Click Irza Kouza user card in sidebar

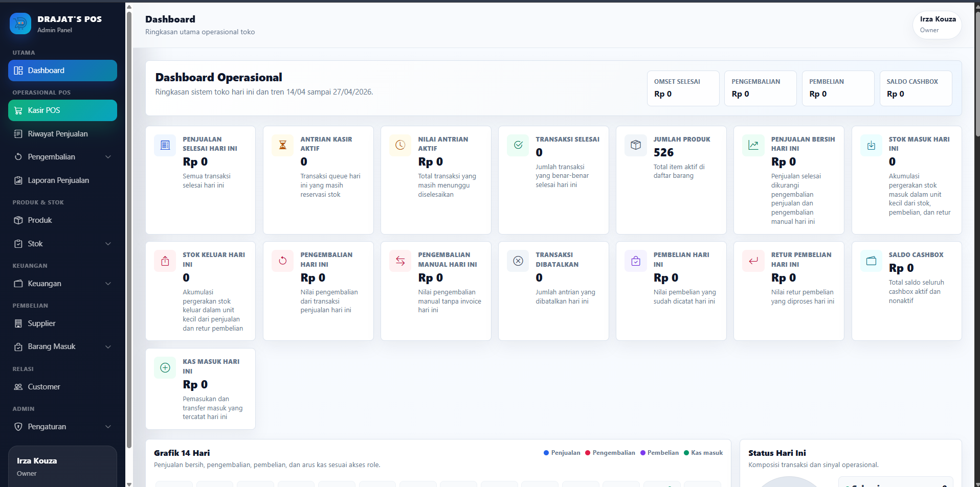point(62,466)
